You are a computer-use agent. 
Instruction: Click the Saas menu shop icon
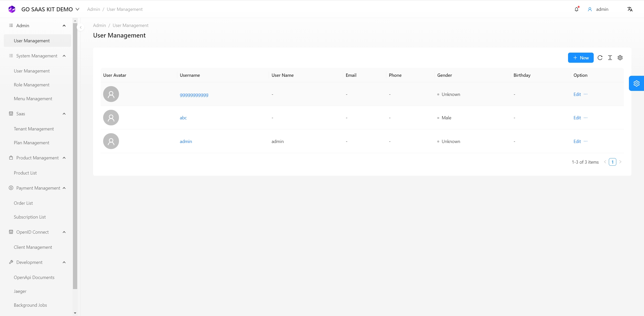(x=11, y=114)
